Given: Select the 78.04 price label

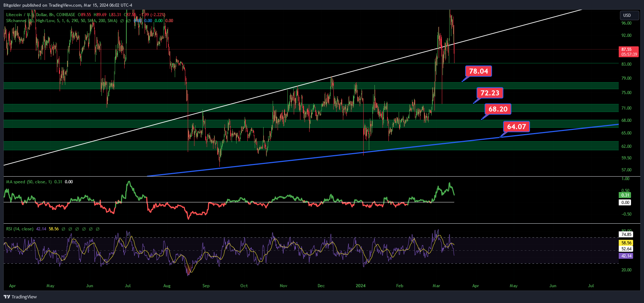Looking at the screenshot, I should [x=478, y=71].
